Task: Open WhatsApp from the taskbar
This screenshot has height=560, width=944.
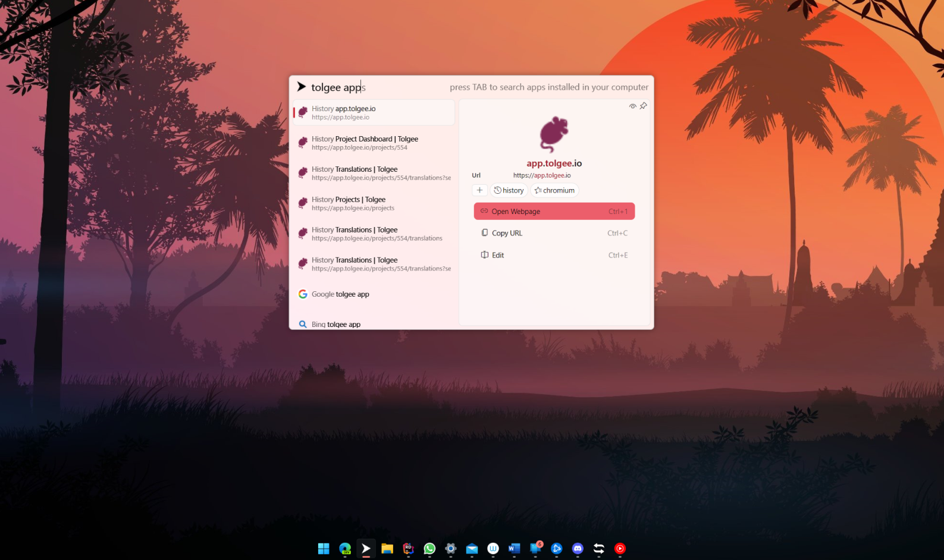Action: (429, 549)
